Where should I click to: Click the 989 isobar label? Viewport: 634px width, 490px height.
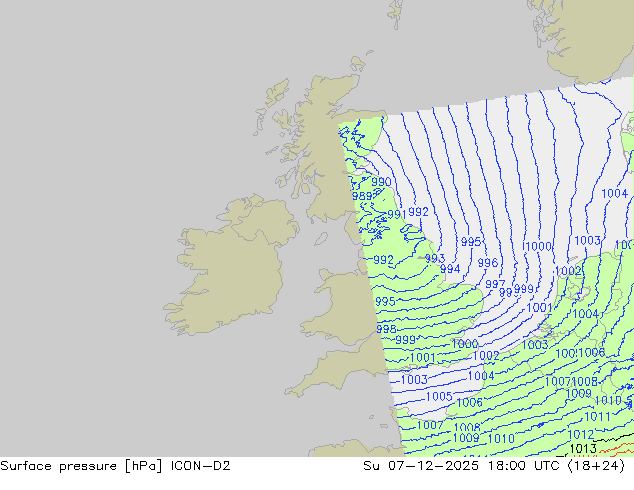point(362,196)
